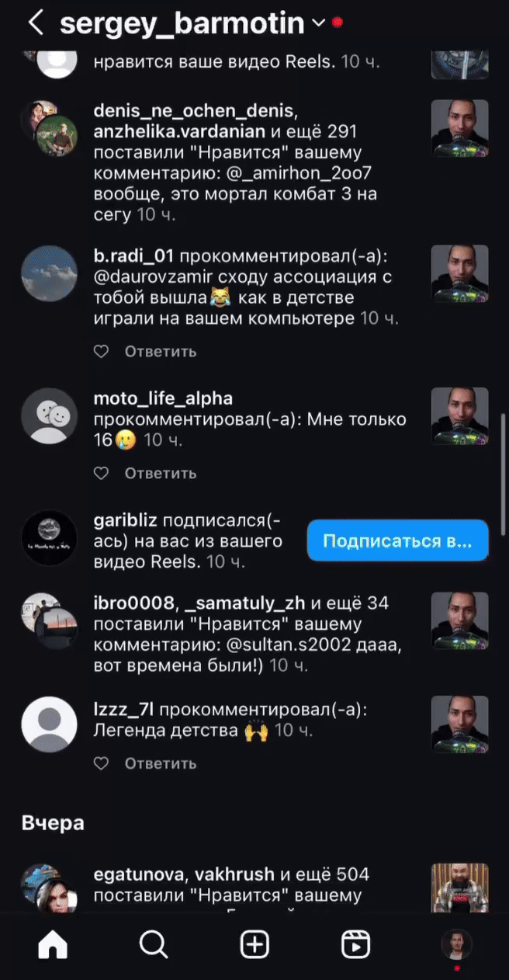Screen dimensions: 509x980
Task: Go back using the top-left arrow
Action: pyautogui.click(x=35, y=23)
